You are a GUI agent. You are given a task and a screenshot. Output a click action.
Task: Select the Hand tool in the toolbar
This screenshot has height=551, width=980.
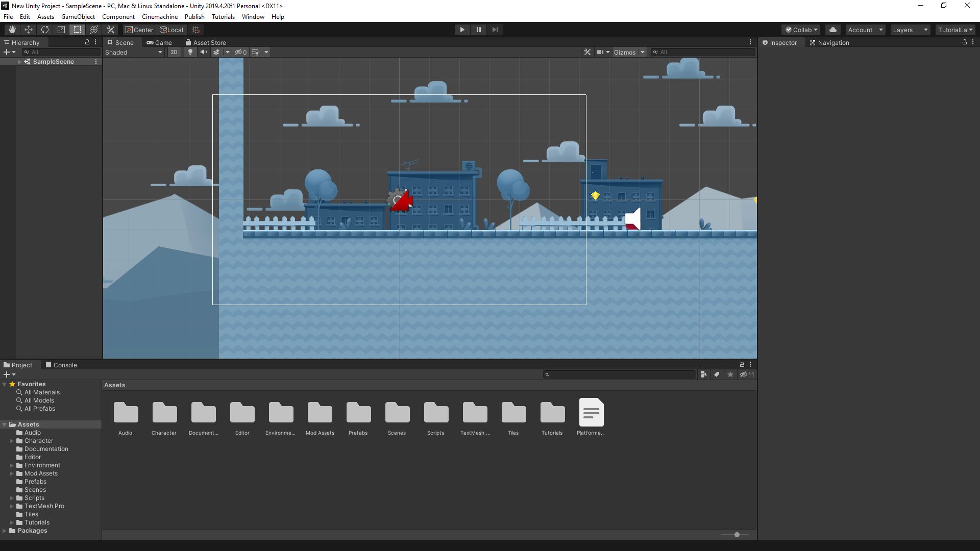pyautogui.click(x=11, y=29)
